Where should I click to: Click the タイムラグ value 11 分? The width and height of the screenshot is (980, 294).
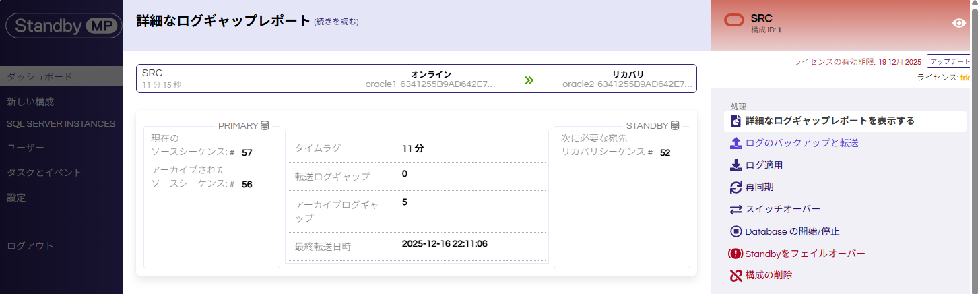[x=413, y=148]
